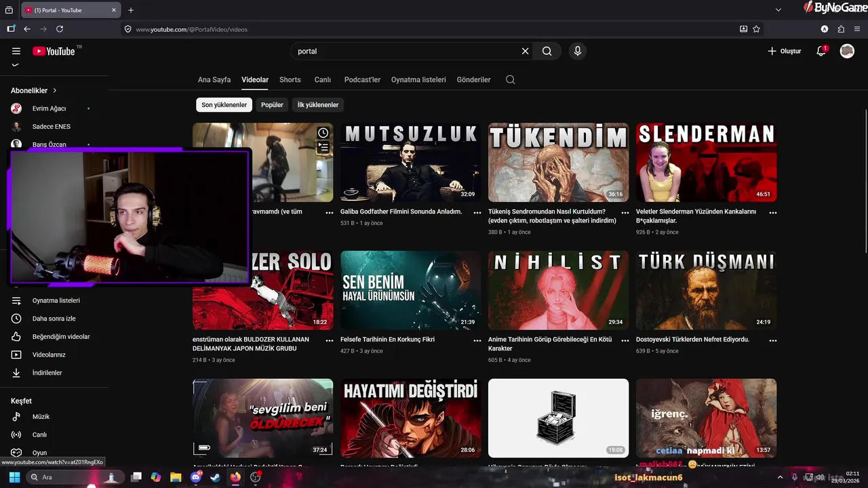Open Steam from the taskbar

(x=216, y=477)
